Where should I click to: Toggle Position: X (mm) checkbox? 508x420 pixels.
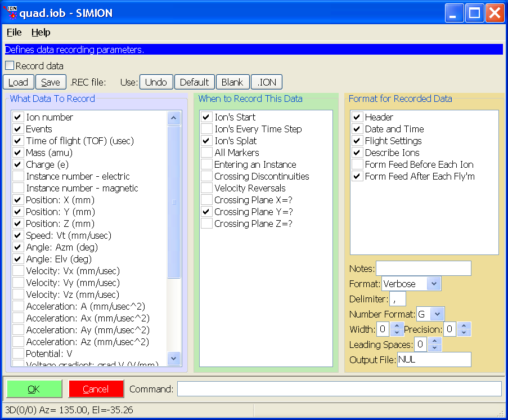[x=18, y=200]
